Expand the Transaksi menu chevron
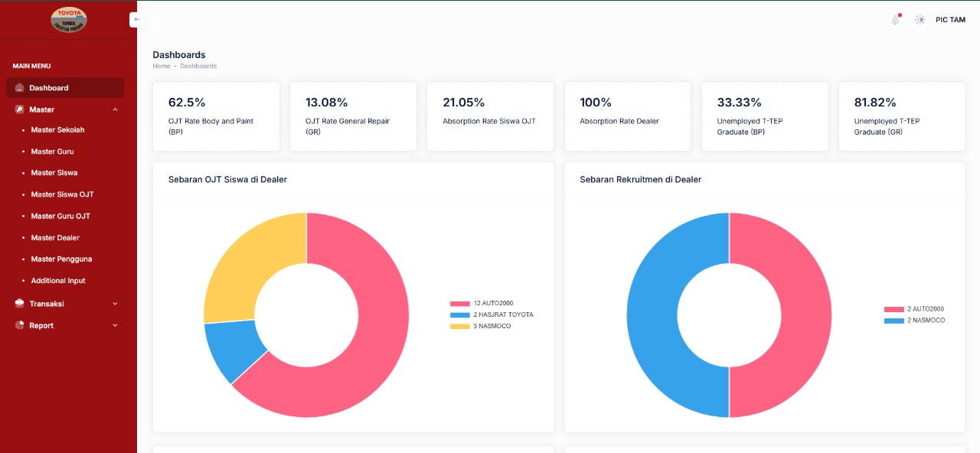 [x=116, y=304]
